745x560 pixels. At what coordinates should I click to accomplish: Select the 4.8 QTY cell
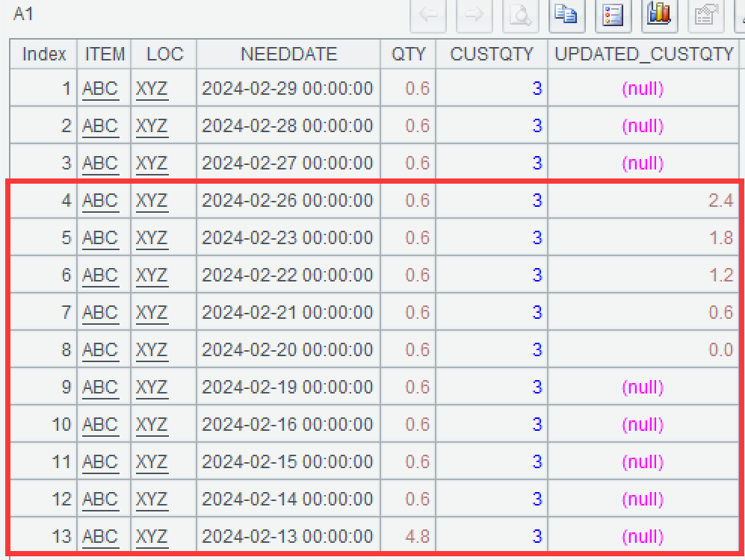pos(417,537)
